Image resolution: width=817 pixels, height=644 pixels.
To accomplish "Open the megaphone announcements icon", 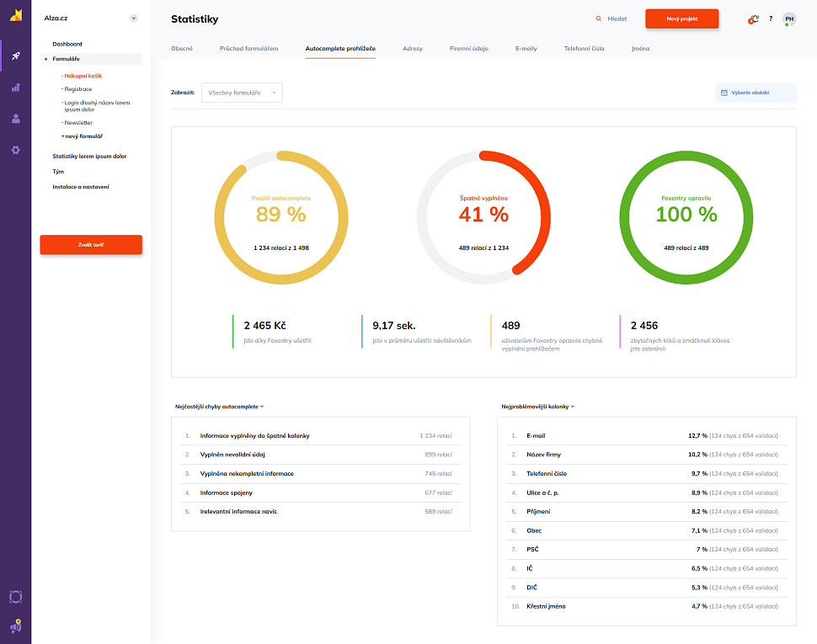I will coord(15,626).
